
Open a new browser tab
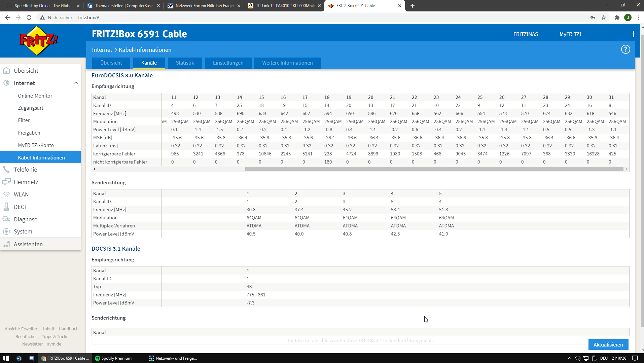coord(413,6)
